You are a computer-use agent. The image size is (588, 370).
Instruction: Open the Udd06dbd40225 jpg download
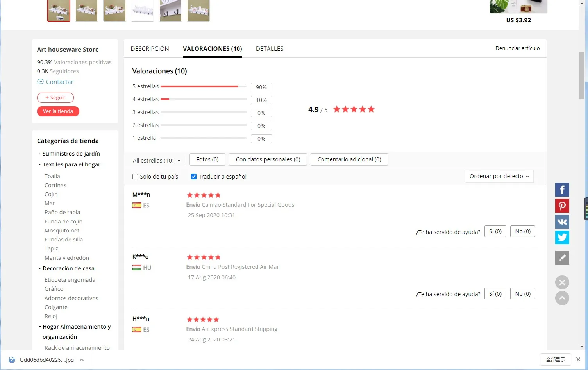tap(47, 360)
